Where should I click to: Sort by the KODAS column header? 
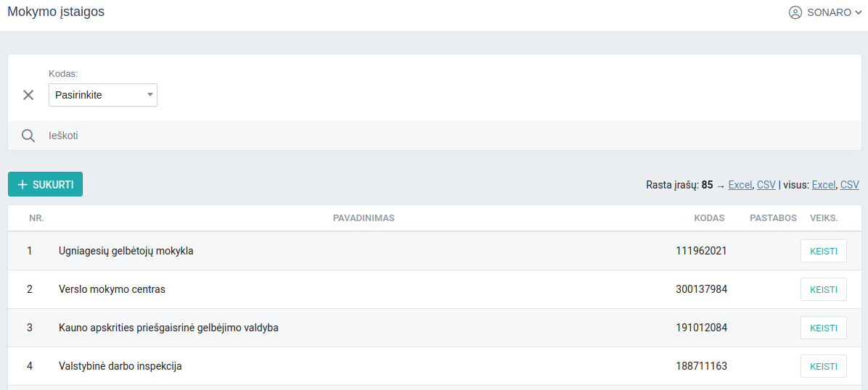pyautogui.click(x=710, y=218)
